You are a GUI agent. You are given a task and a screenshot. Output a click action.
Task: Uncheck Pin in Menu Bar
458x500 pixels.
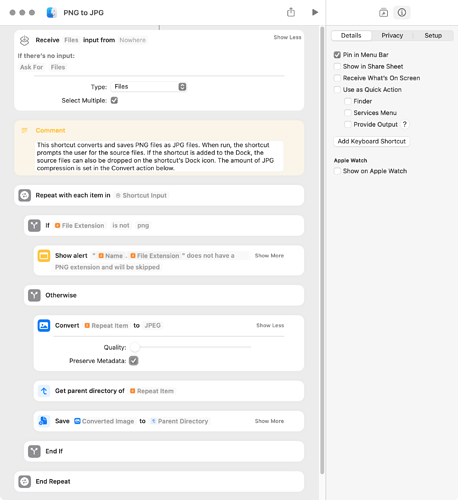[x=337, y=55]
